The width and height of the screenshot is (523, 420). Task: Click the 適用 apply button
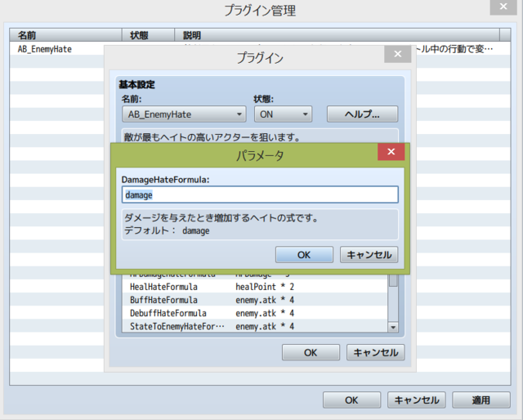click(481, 400)
